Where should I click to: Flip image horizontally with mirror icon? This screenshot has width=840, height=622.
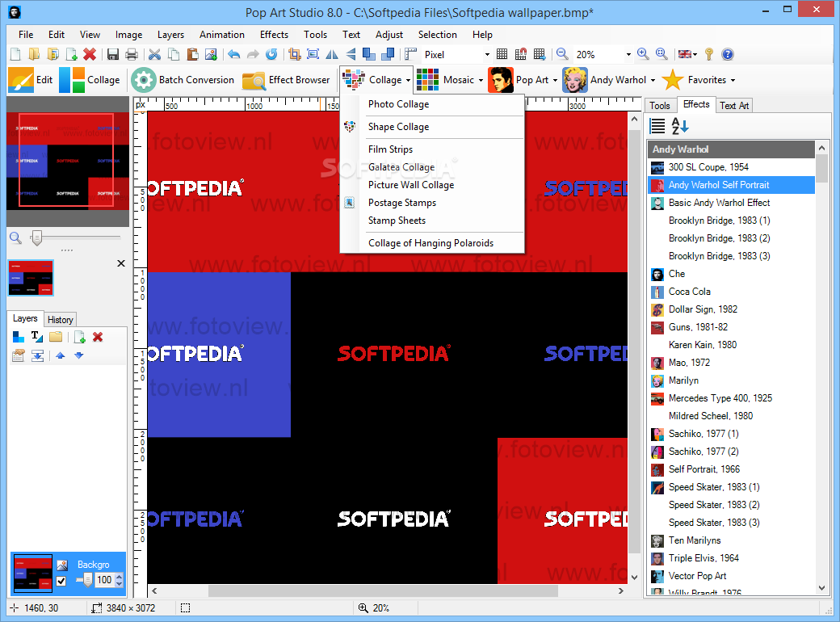point(332,54)
